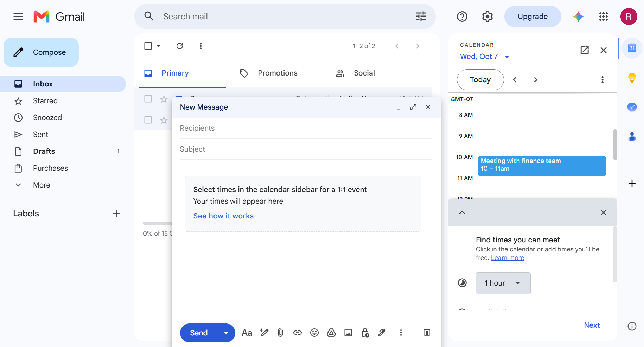Open select all dropdown arrow
The height and width of the screenshot is (347, 644).
tap(159, 46)
